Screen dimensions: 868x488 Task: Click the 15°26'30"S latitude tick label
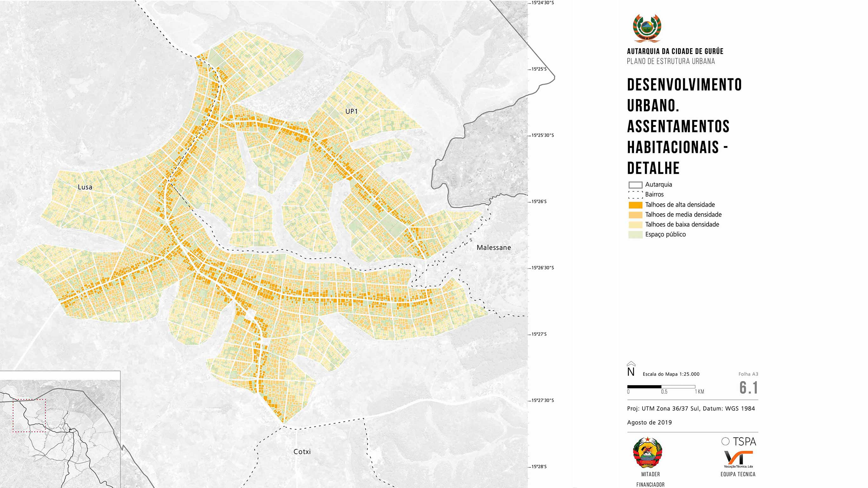coord(542,268)
